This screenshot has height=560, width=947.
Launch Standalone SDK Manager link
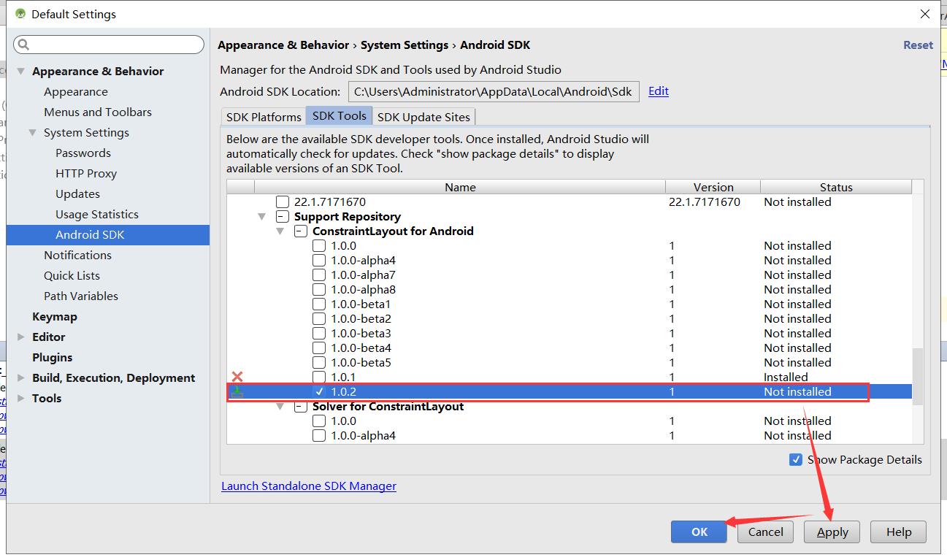click(309, 486)
